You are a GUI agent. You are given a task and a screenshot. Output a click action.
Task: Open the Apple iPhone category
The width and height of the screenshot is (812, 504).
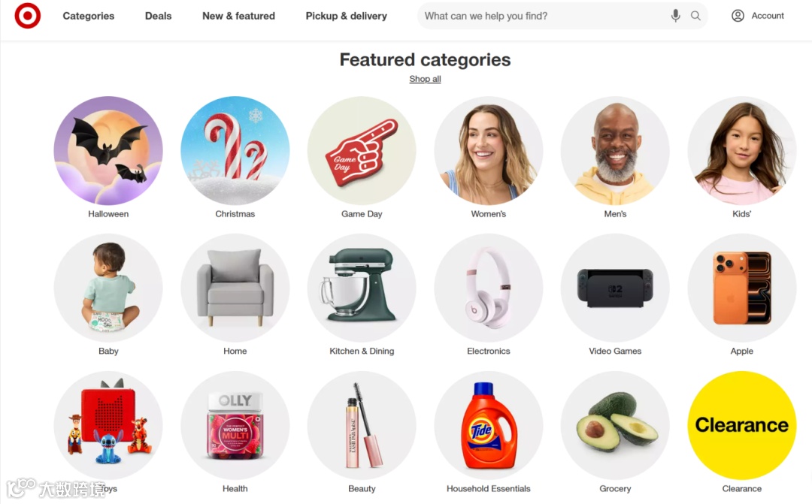741,288
